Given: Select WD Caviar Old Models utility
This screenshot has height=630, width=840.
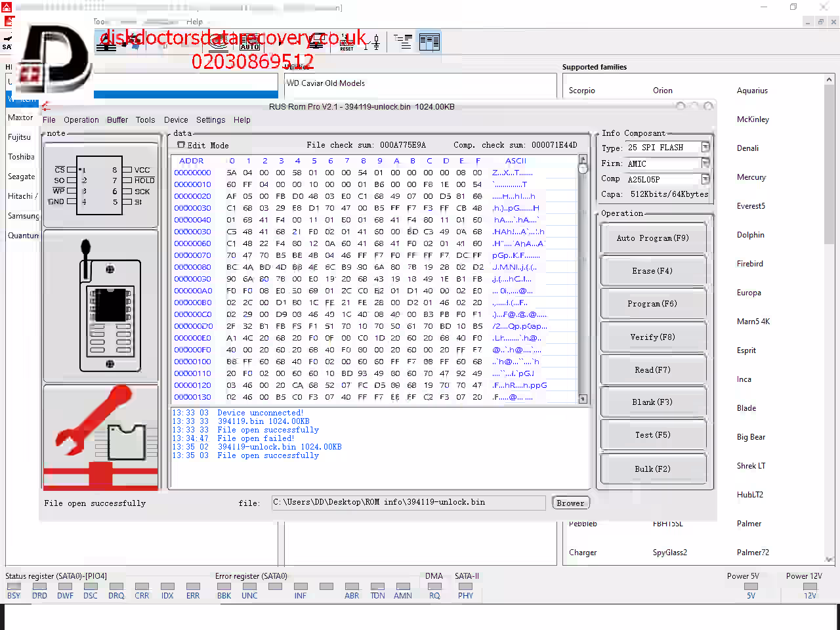Looking at the screenshot, I should pyautogui.click(x=325, y=83).
